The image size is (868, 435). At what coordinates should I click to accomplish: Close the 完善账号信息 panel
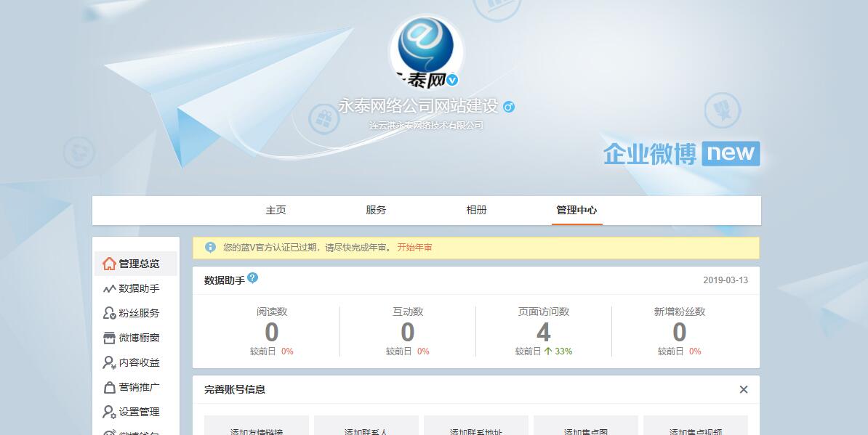744,390
